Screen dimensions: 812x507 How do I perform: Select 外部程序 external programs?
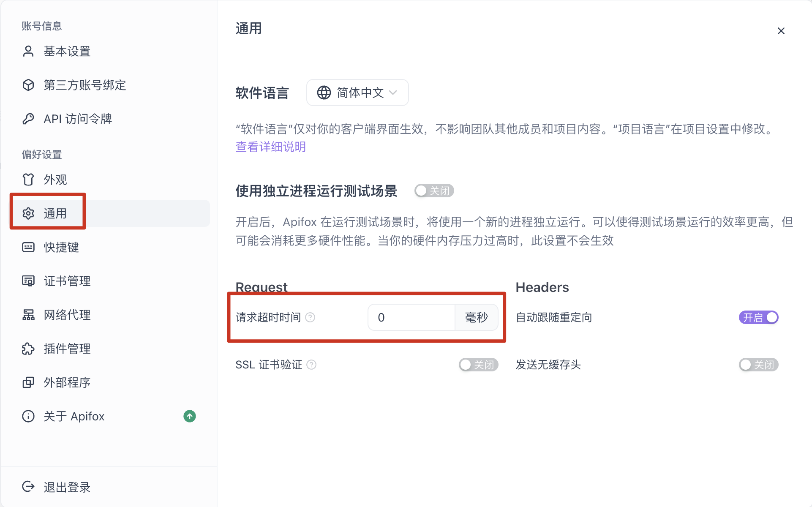click(x=66, y=382)
